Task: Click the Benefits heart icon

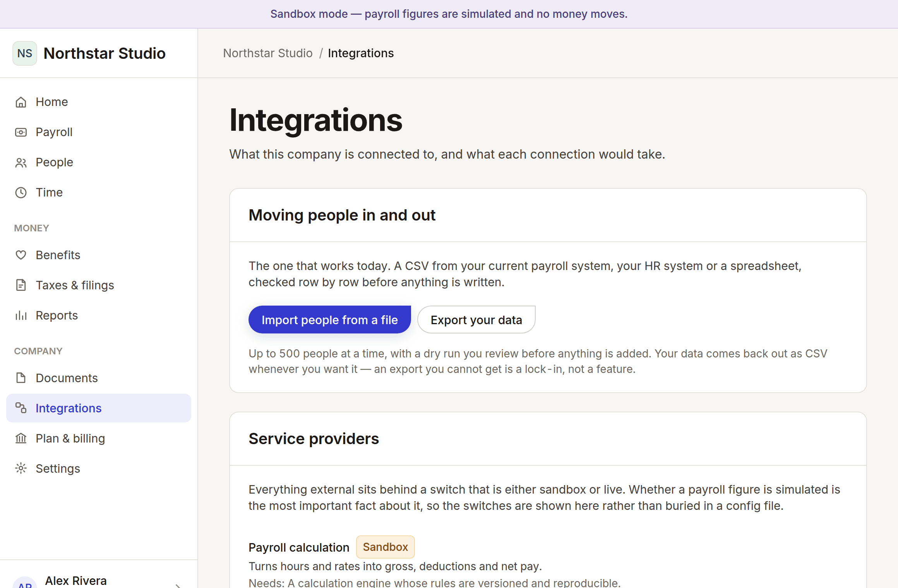Action: 21,255
